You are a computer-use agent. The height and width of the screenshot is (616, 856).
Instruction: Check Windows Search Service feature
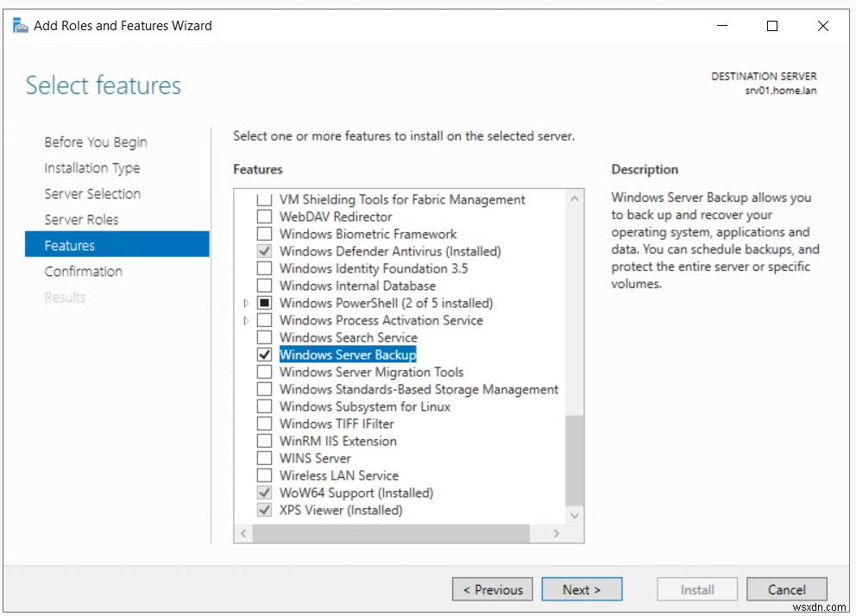[265, 337]
